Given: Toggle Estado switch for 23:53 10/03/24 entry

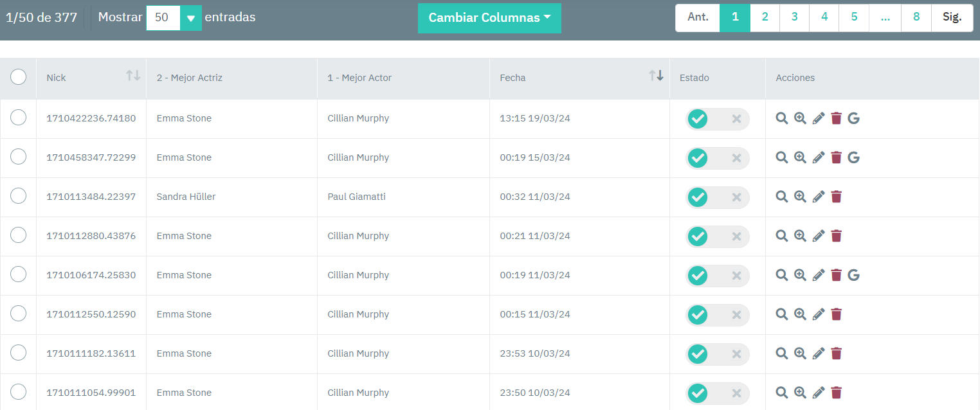Looking at the screenshot, I should pos(718,354).
